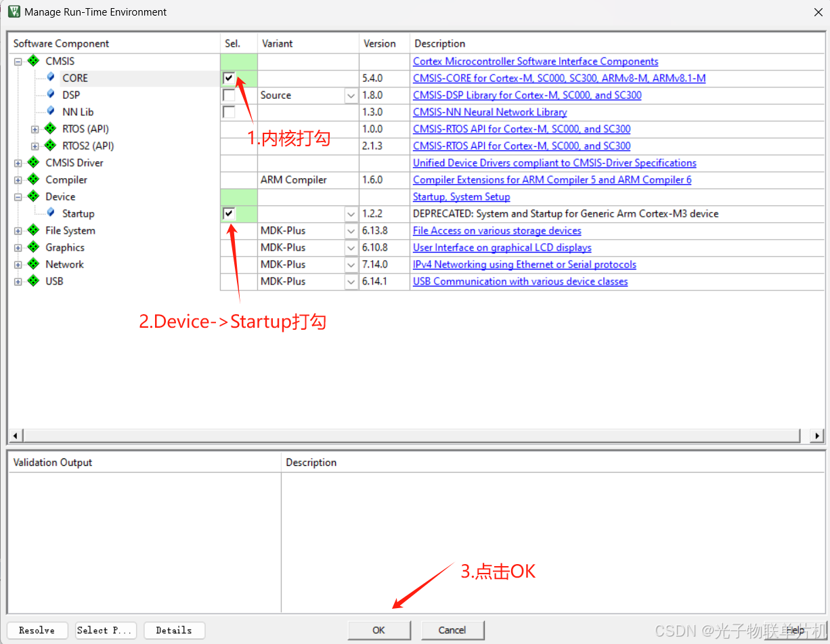Click the horizontal scrollbar right arrow
This screenshot has height=644, width=830.
click(817, 435)
